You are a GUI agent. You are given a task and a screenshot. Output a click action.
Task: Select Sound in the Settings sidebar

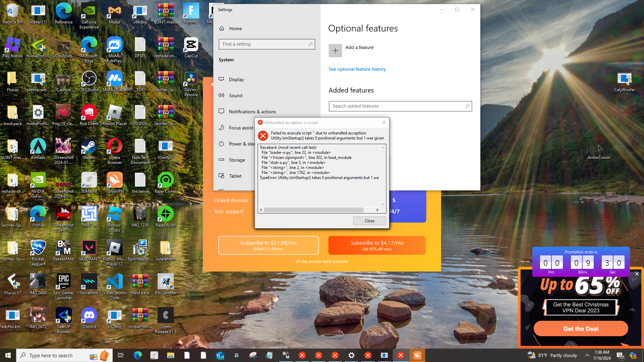[x=235, y=96]
